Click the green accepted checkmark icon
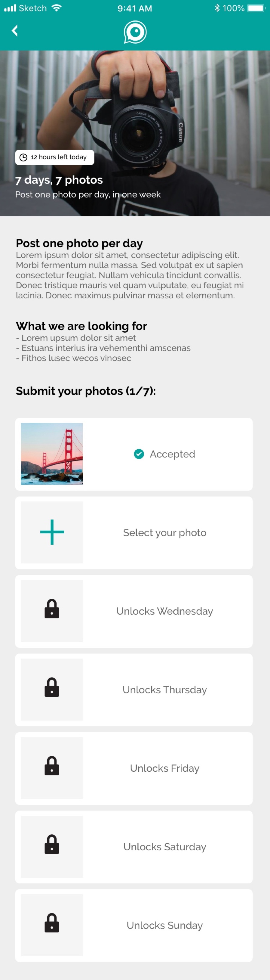Viewport: 270px width, 980px height. (x=139, y=454)
